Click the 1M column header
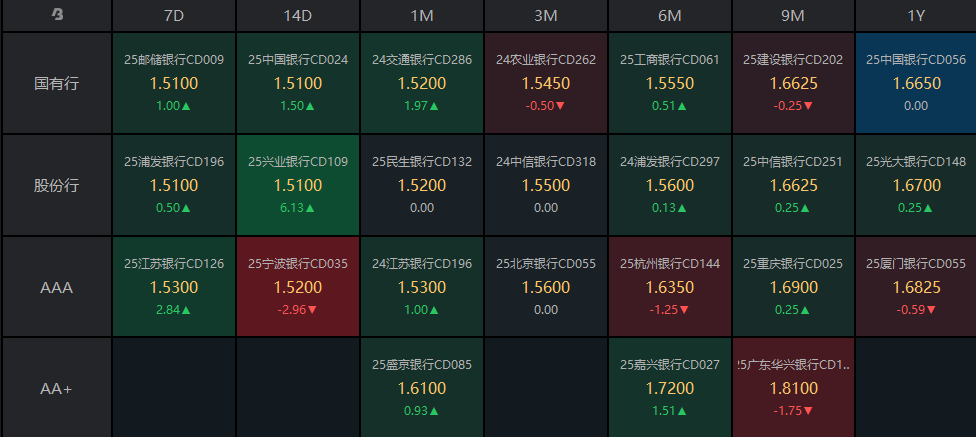 tap(422, 15)
